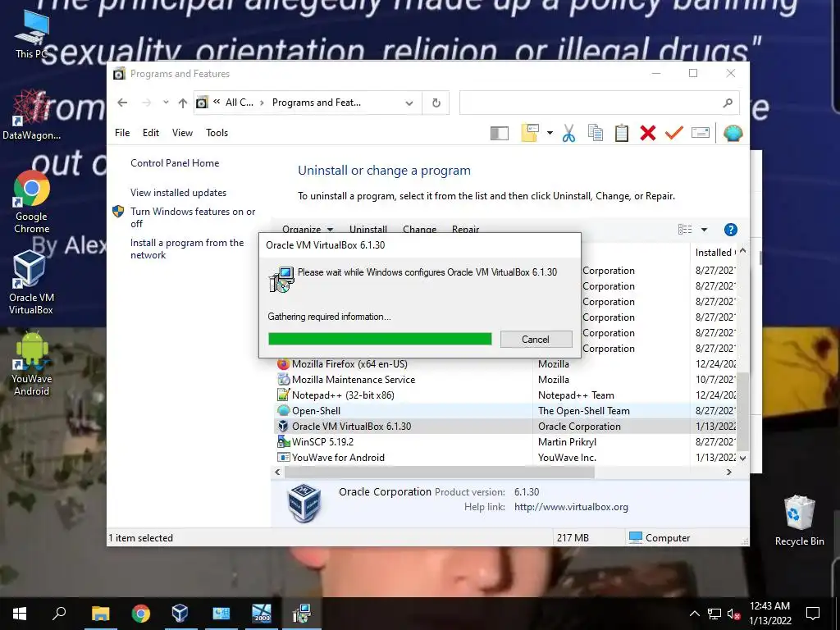Click Change in the command bar
This screenshot has width=840, height=630.
419,230
